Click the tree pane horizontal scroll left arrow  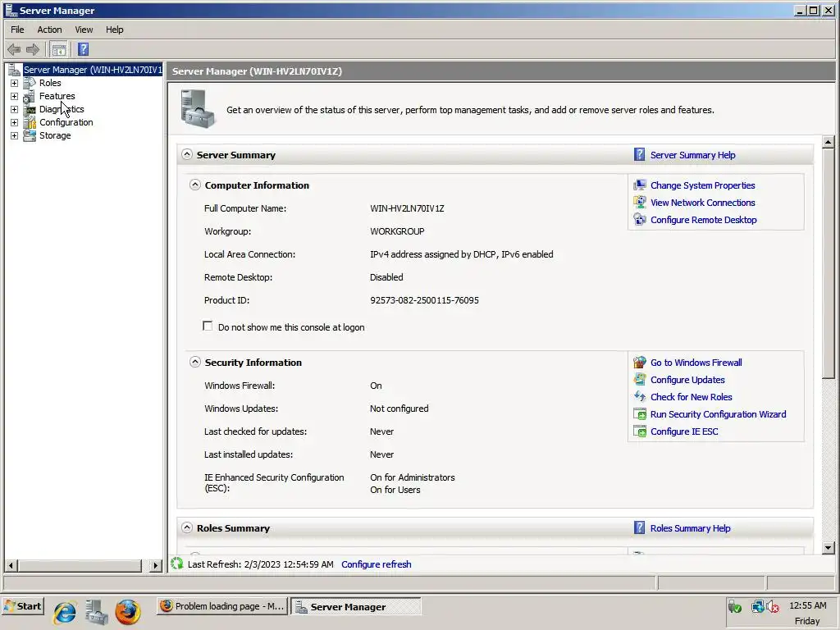click(11, 565)
